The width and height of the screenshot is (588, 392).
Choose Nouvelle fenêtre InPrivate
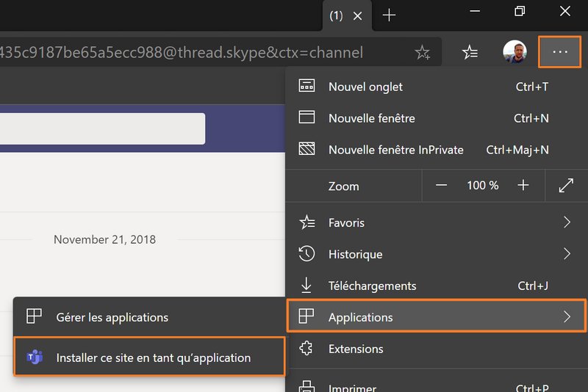point(395,150)
